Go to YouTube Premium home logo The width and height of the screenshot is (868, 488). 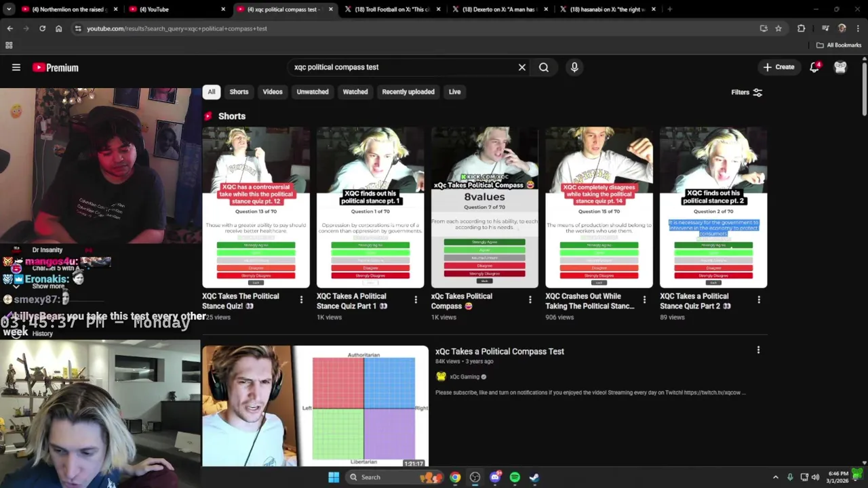pos(56,67)
